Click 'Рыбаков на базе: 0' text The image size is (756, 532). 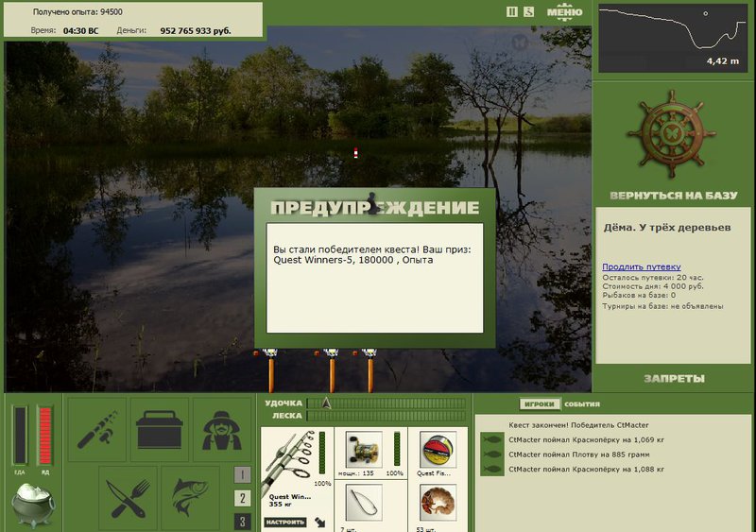[x=639, y=295]
